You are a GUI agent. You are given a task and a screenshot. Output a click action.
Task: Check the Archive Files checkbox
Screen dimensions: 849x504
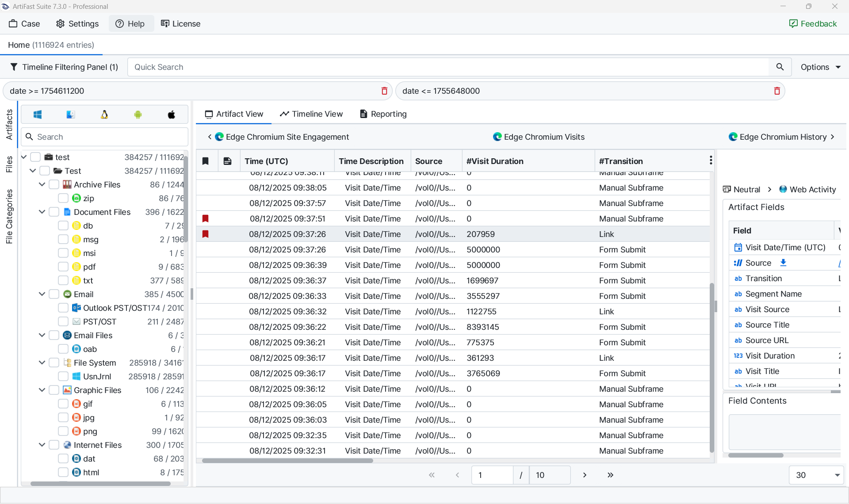[x=54, y=185]
